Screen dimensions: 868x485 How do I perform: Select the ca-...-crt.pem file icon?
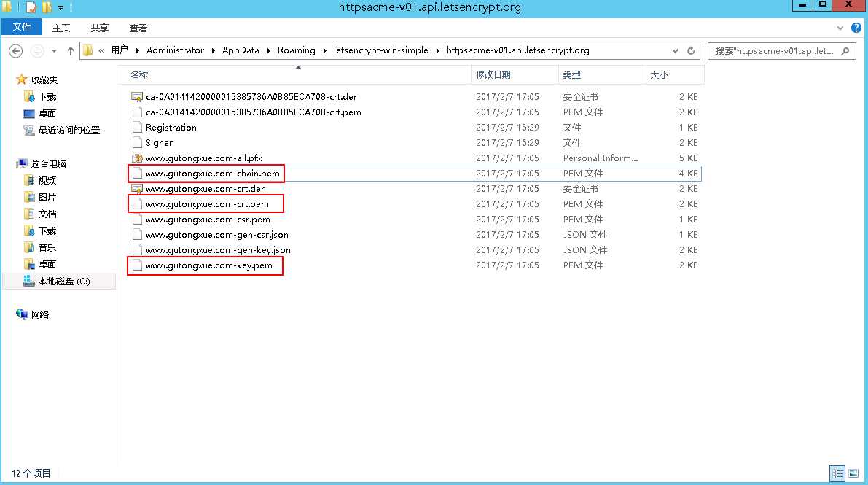pyautogui.click(x=137, y=112)
